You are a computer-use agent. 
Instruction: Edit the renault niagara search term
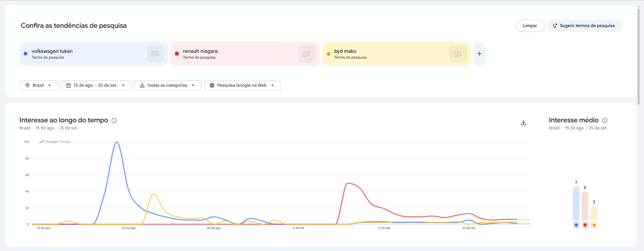pyautogui.click(x=200, y=51)
